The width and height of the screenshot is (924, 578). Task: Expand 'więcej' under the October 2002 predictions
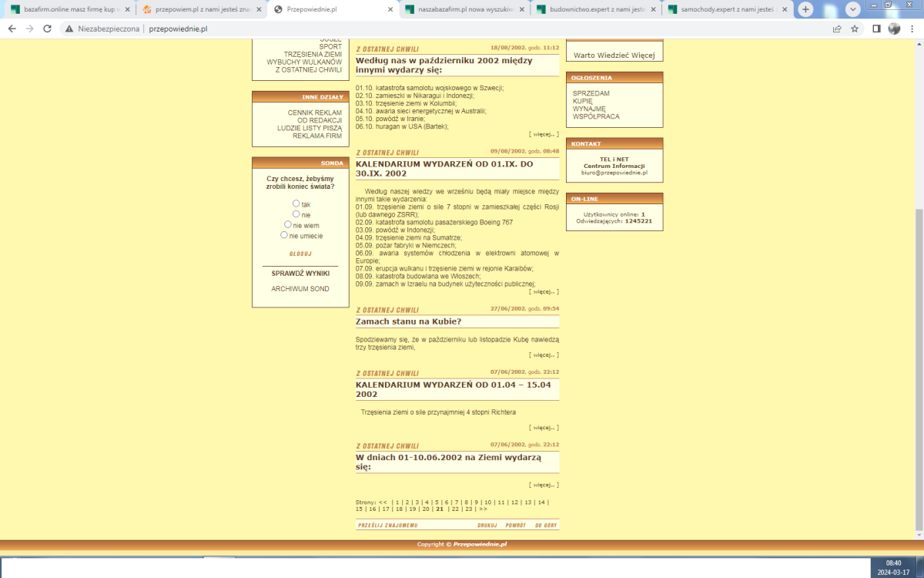(x=544, y=134)
